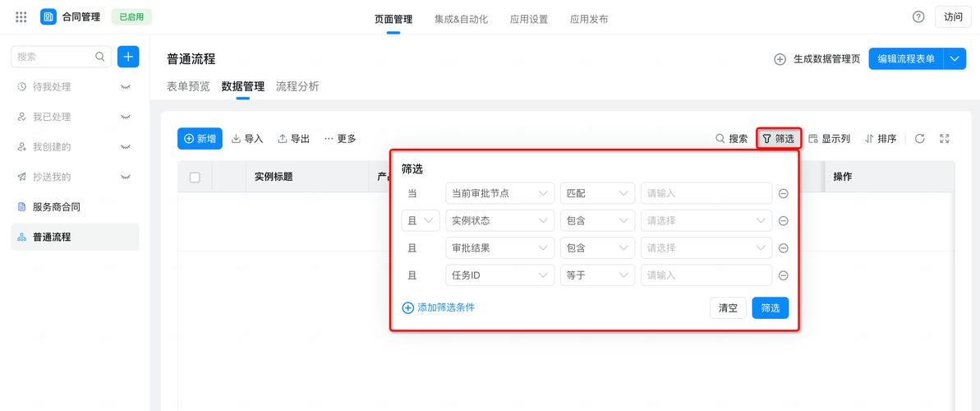Click the 添加筛选条件 link
This screenshot has height=411, width=980.
tap(439, 307)
